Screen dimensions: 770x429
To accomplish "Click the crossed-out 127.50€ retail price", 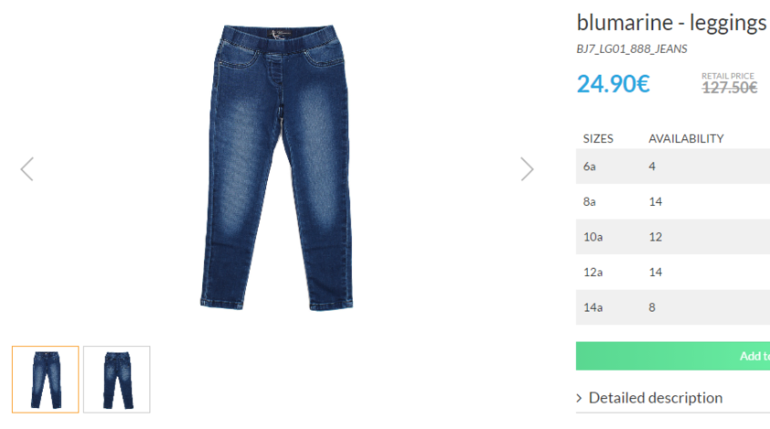I will pyautogui.click(x=729, y=88).
